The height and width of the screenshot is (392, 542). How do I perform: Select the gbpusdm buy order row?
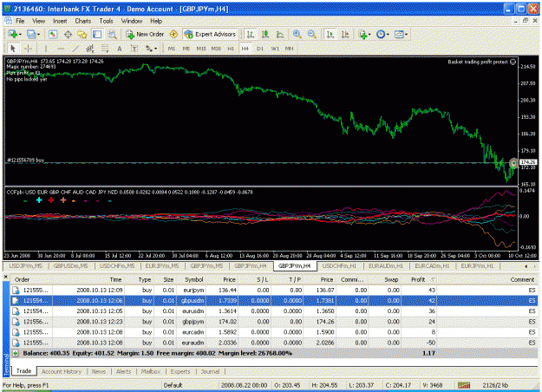274,300
